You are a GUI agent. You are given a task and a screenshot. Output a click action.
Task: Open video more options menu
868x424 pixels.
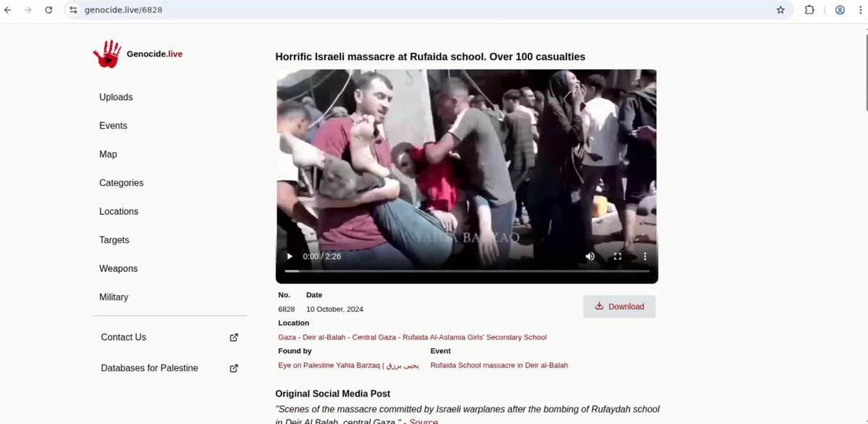tap(645, 256)
